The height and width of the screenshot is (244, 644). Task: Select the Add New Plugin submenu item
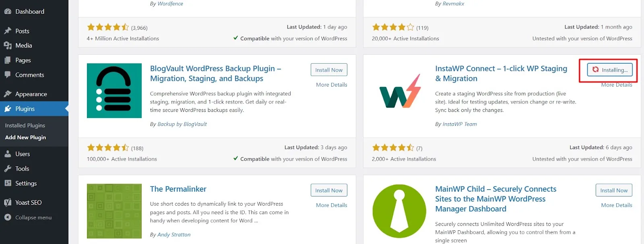[25, 137]
